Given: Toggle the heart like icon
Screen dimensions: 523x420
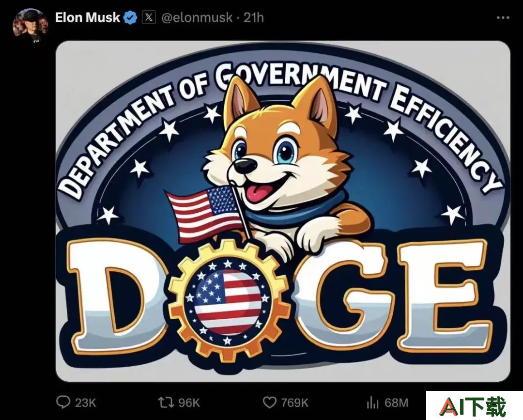Looking at the screenshot, I should (x=270, y=403).
